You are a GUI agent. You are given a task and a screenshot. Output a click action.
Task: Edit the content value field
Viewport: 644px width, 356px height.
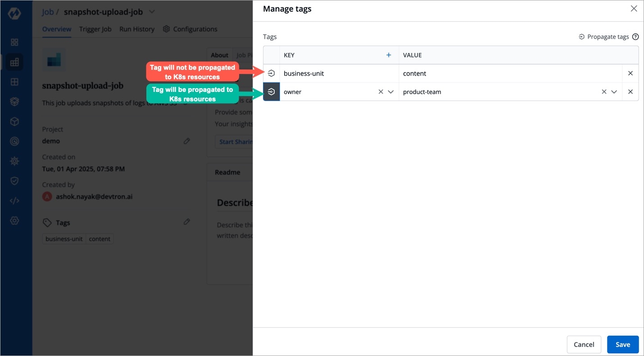(510, 73)
